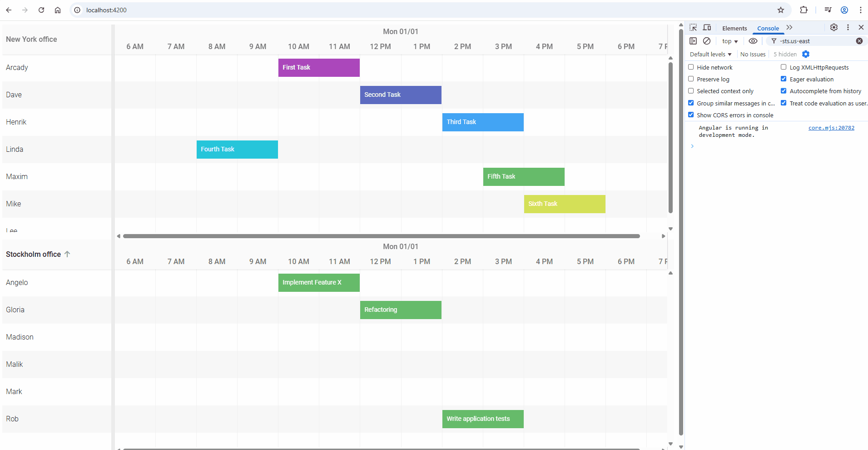Open hidden messages settings via blue gear
The image size is (868, 450).
click(806, 54)
